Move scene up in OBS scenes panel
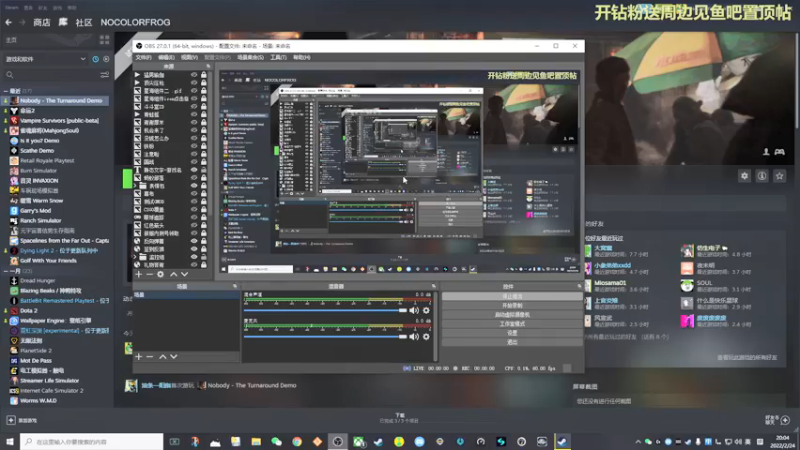This screenshot has height=450, width=800. coord(162,357)
